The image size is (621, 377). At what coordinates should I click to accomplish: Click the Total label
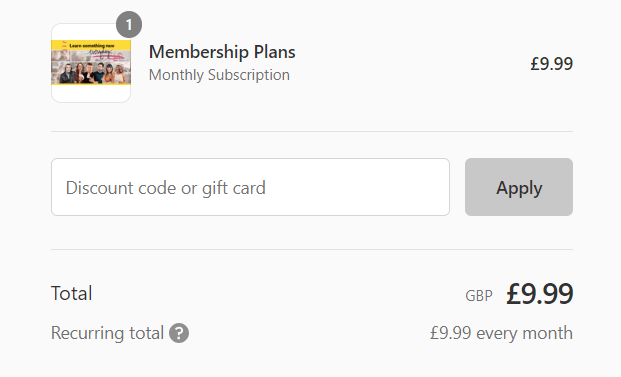(72, 293)
